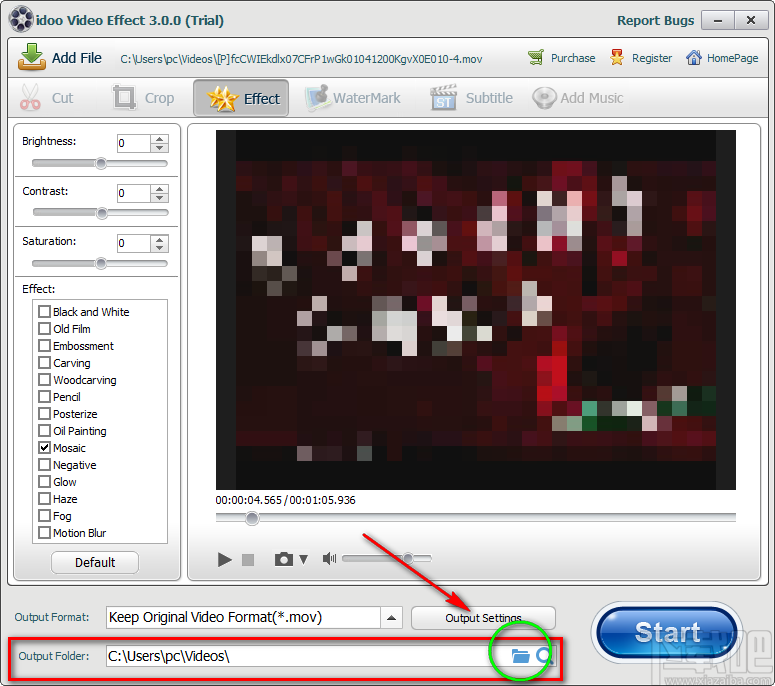Select the Cut scissors tool
775x686 pixels.
pyautogui.click(x=30, y=97)
